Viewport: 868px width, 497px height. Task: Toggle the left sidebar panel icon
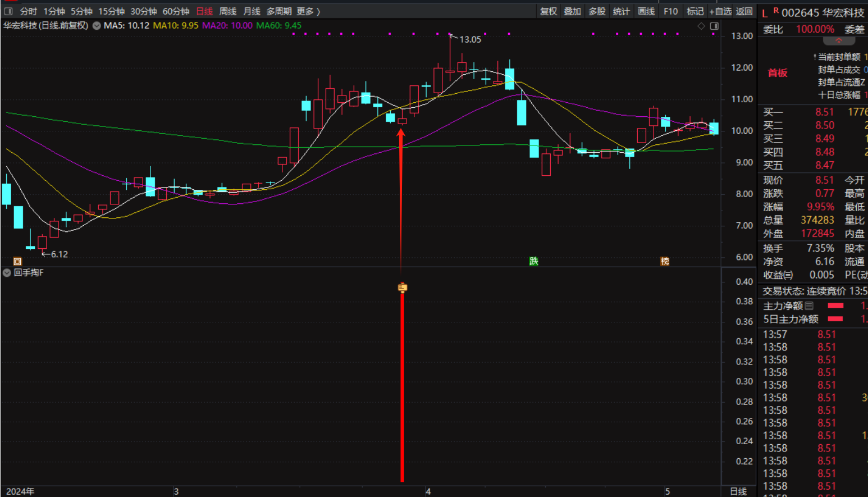coord(8,11)
